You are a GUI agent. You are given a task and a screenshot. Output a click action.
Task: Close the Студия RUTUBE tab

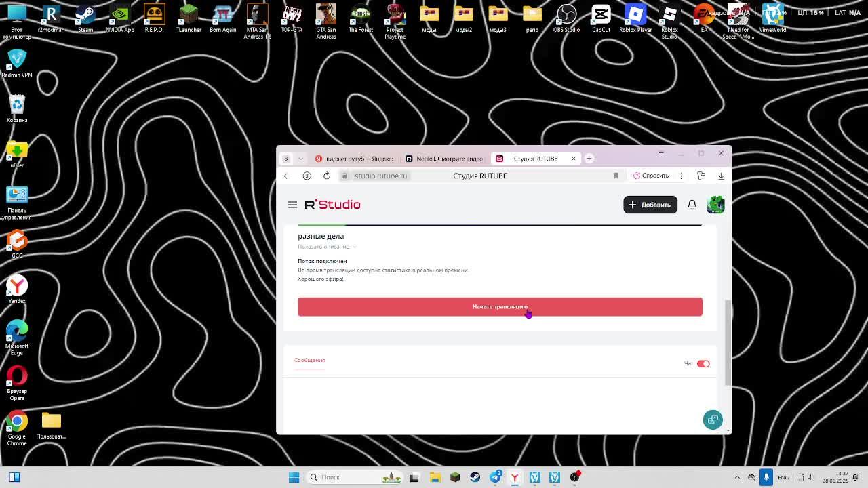tap(573, 159)
